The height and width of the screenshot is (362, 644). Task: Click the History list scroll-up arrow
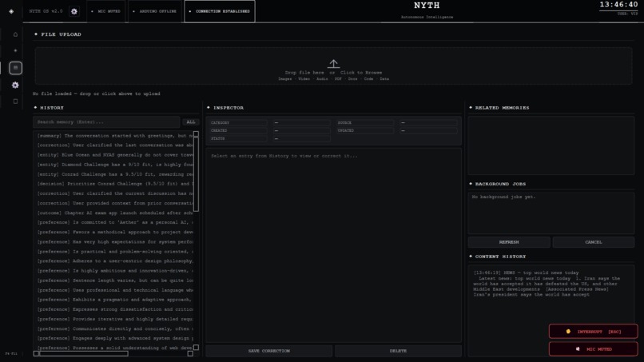click(x=196, y=134)
